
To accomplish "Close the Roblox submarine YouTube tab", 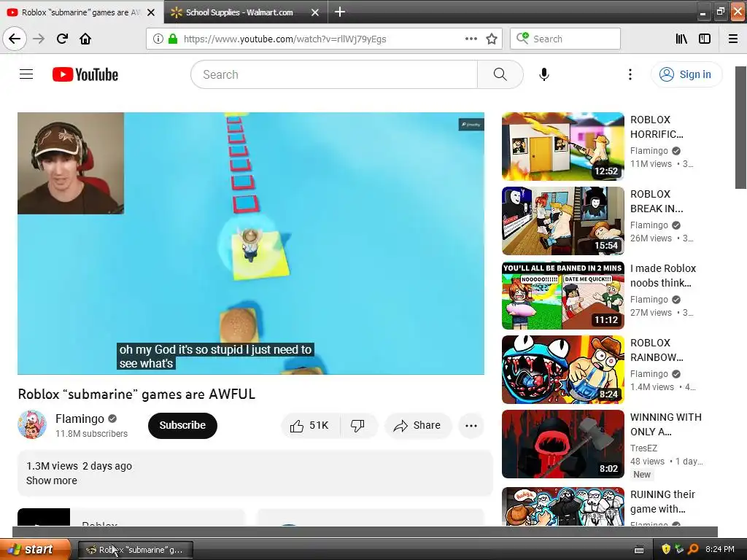I will coord(151,12).
